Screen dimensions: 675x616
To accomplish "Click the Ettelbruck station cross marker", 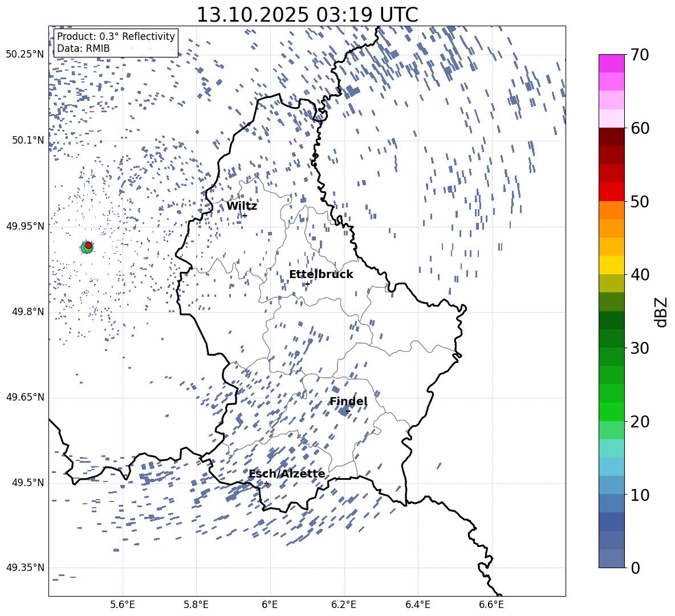I will (307, 284).
